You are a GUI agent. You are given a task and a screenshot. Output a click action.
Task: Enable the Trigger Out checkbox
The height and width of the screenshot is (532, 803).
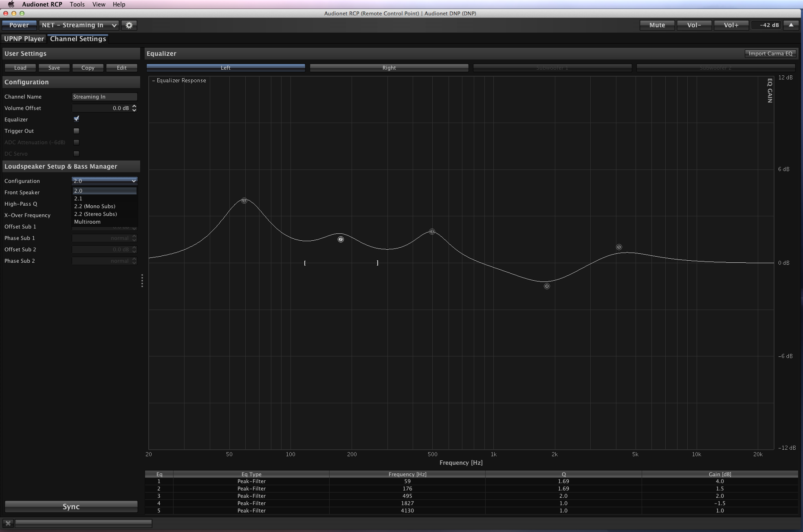tap(76, 131)
